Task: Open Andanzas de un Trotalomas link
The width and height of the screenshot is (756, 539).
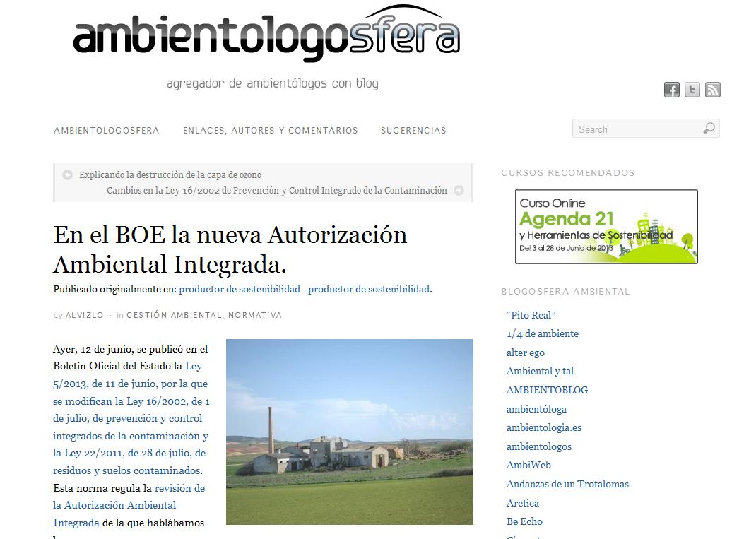Action: coord(567,484)
